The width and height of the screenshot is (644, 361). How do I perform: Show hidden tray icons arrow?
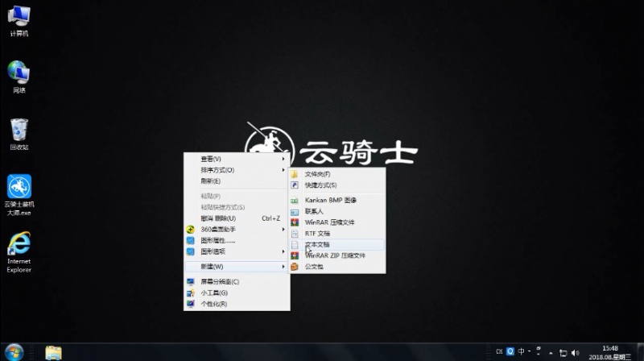[551, 353]
